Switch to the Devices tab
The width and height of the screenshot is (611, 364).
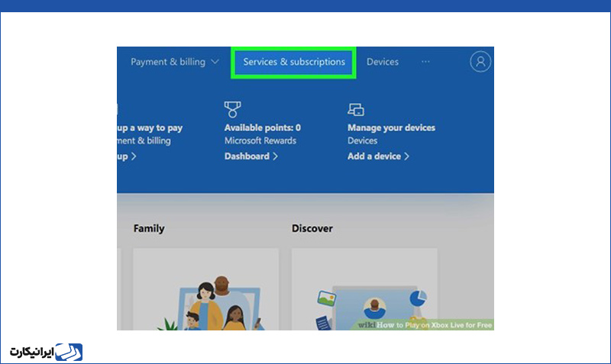tap(383, 62)
